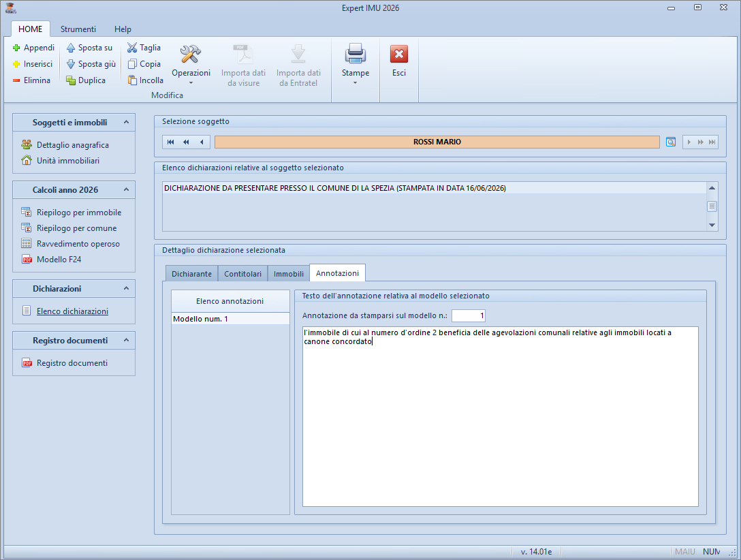Click the annotation model number field

click(468, 316)
